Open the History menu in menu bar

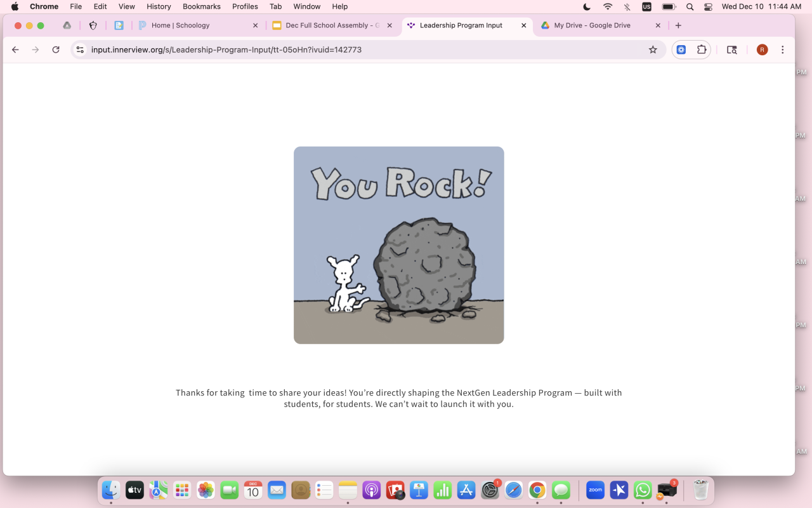point(159,6)
